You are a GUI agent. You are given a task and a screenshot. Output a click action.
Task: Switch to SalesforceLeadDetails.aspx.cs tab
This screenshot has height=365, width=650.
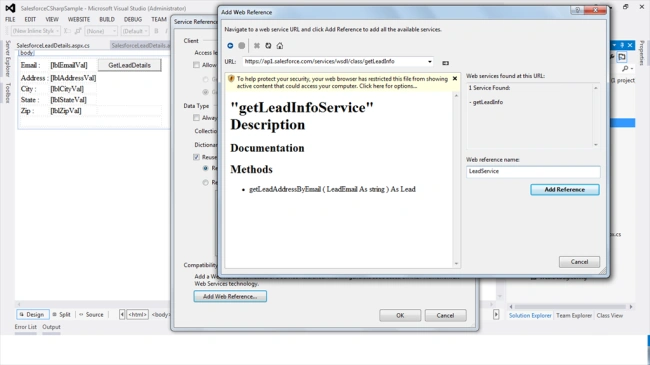click(x=53, y=45)
